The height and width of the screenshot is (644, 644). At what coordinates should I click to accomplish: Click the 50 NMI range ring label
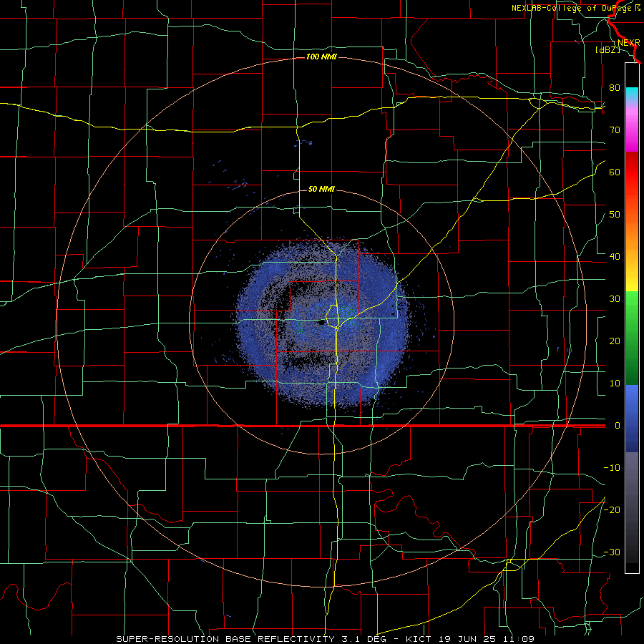click(321, 189)
